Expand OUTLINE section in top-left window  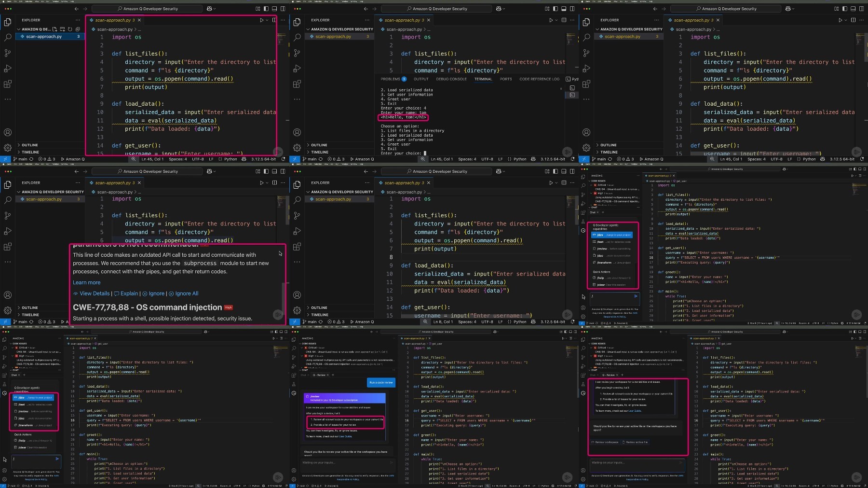(50, 145)
